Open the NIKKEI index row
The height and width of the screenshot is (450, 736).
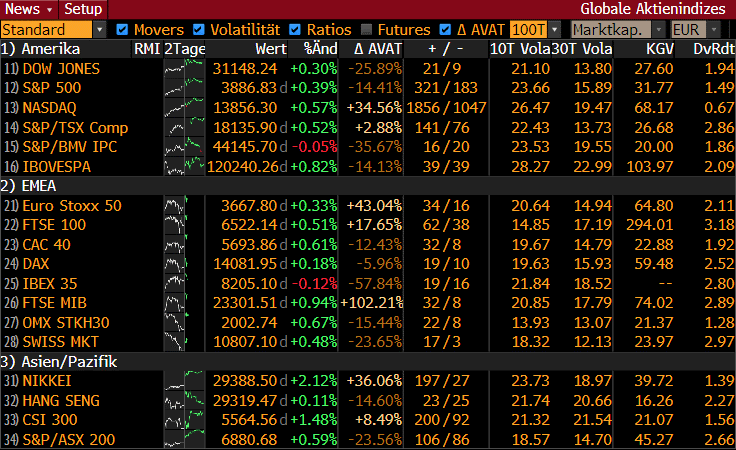click(x=47, y=381)
